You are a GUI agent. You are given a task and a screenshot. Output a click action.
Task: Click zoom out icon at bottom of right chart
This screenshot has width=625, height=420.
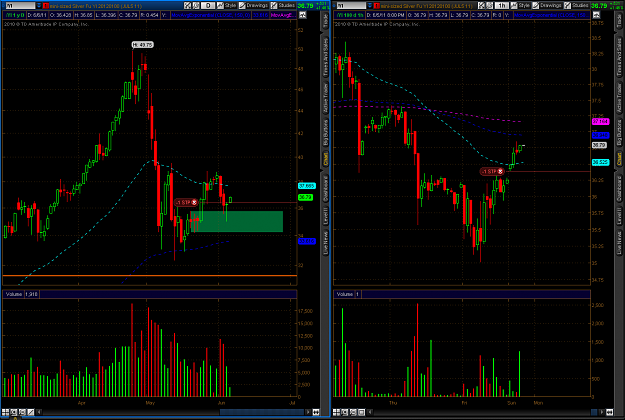click(x=353, y=412)
